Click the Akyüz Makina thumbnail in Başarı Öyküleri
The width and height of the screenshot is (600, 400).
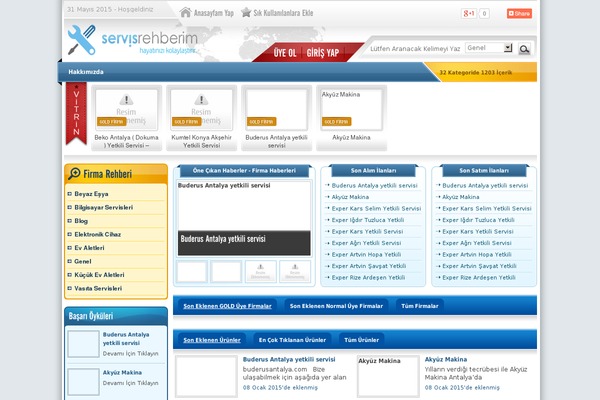click(83, 382)
